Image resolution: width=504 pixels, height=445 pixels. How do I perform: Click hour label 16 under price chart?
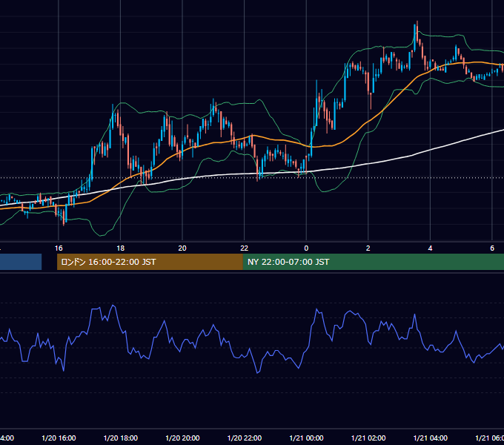click(x=59, y=248)
